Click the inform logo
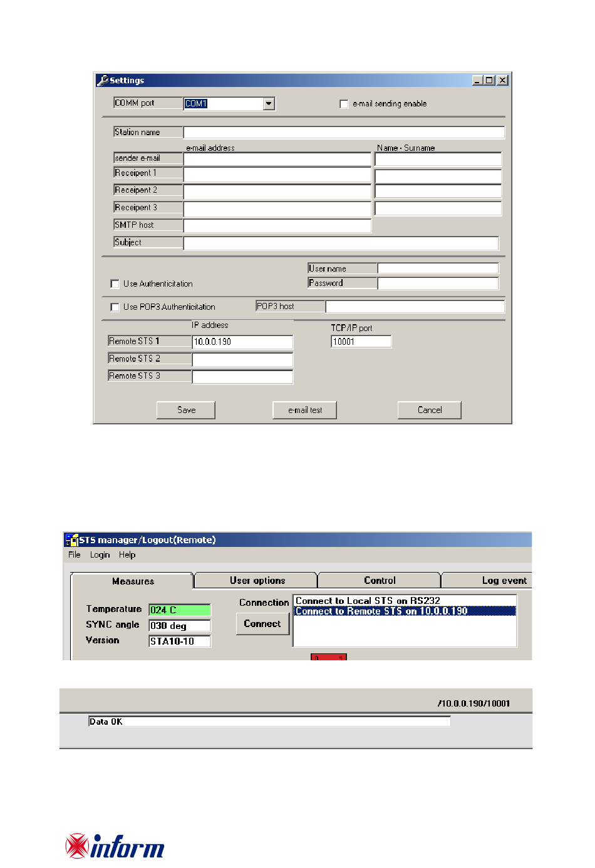The image size is (595, 868). (115, 846)
